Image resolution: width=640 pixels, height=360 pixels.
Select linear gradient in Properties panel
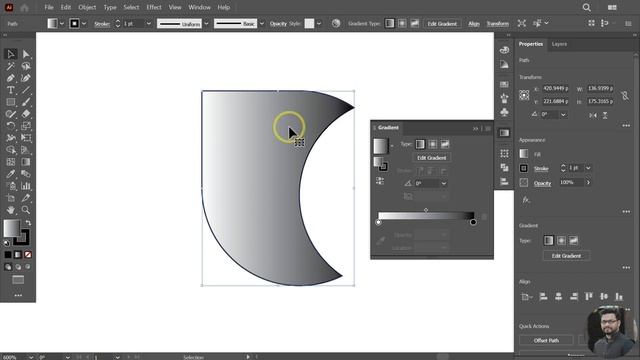549,240
